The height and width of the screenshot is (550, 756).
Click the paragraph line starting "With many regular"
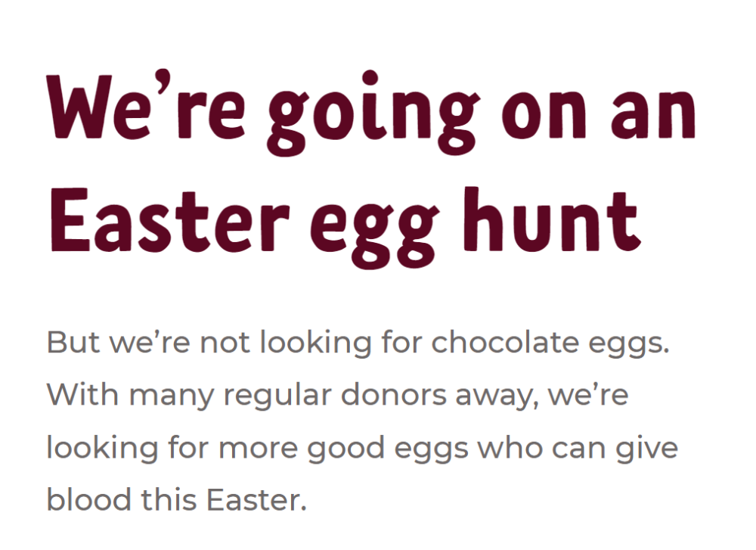tap(337, 396)
